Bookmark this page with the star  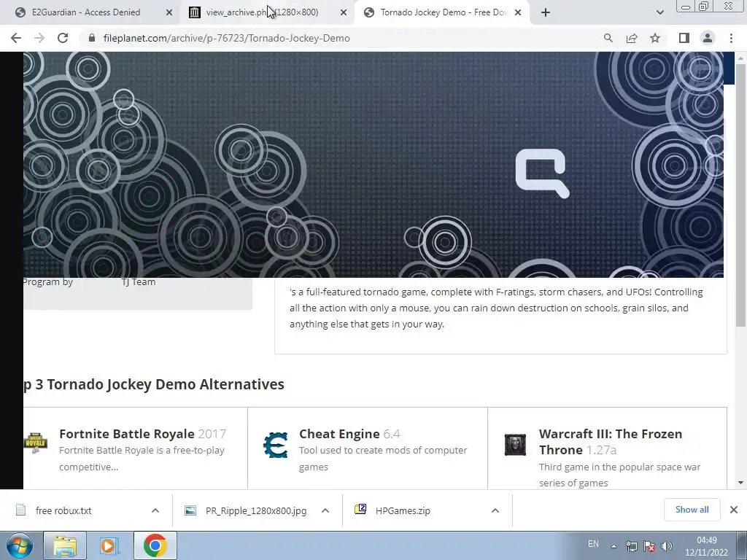tap(655, 38)
